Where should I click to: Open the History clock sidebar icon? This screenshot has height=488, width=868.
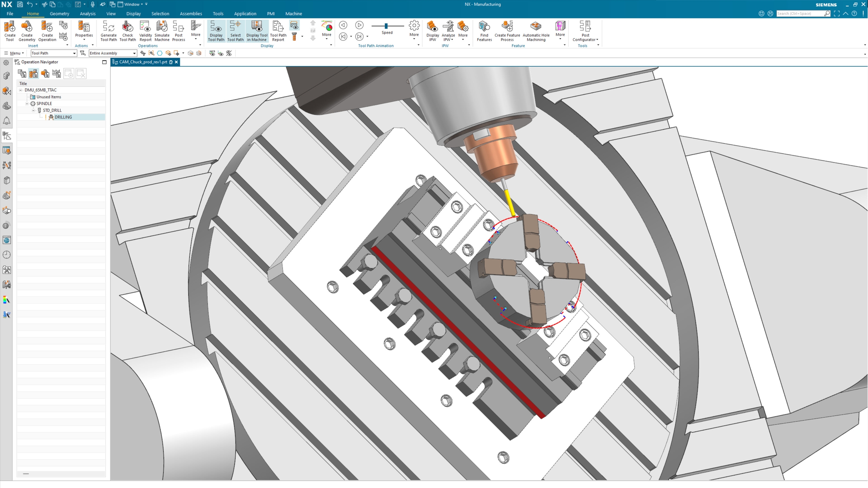click(7, 255)
